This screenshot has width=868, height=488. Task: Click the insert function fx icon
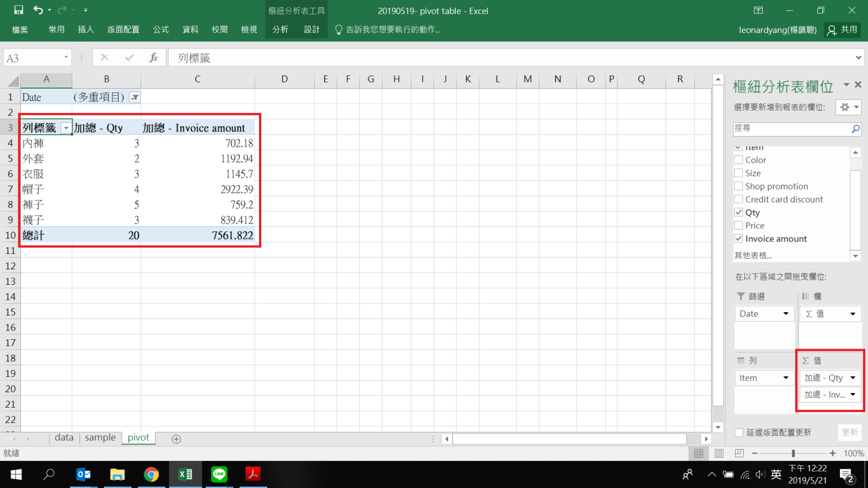click(153, 58)
